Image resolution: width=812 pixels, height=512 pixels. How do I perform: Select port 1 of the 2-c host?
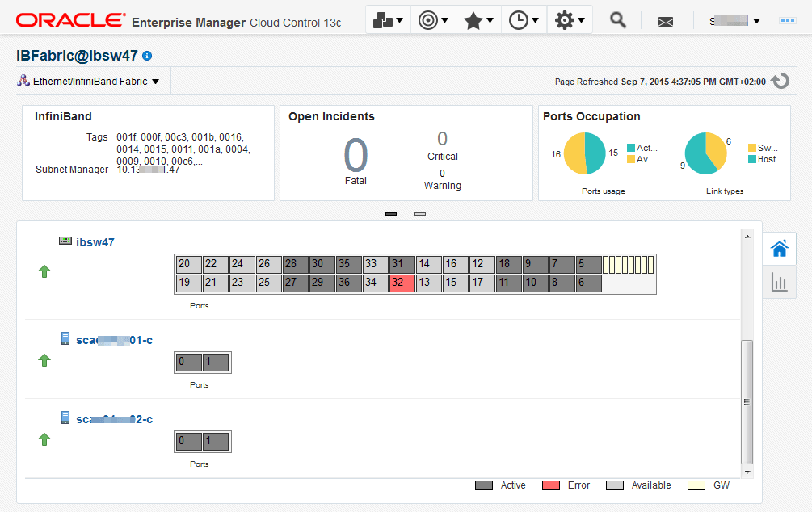click(x=216, y=442)
